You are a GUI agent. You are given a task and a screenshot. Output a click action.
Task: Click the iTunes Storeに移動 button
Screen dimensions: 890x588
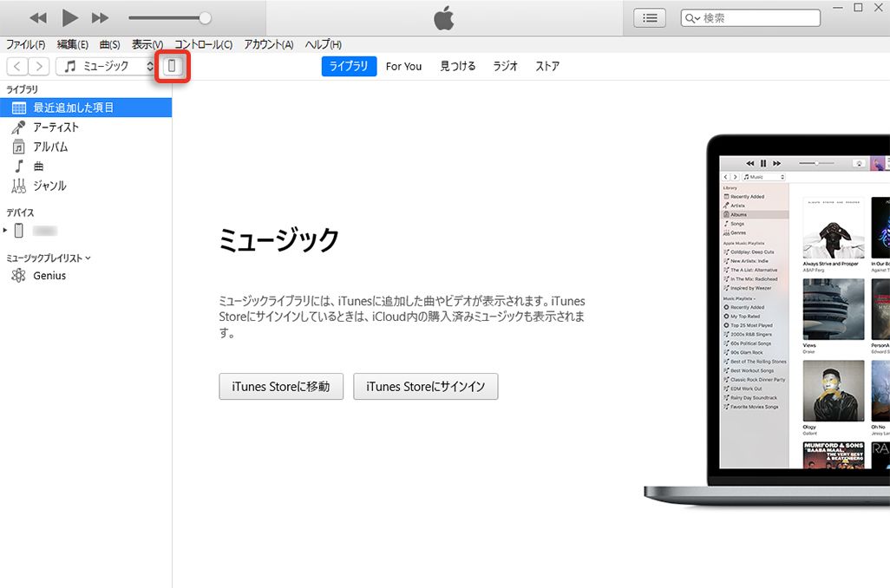281,387
